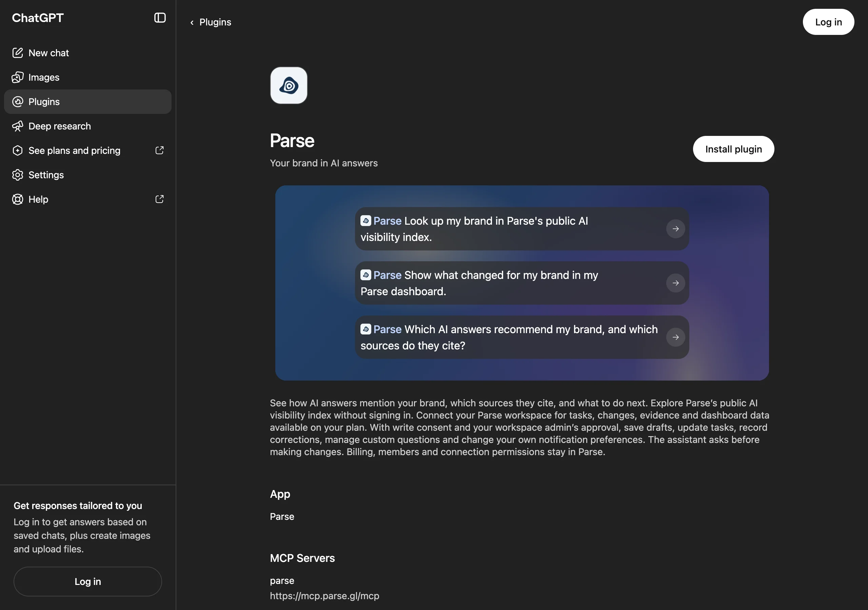Go back via the Plugins chevron

click(192, 23)
